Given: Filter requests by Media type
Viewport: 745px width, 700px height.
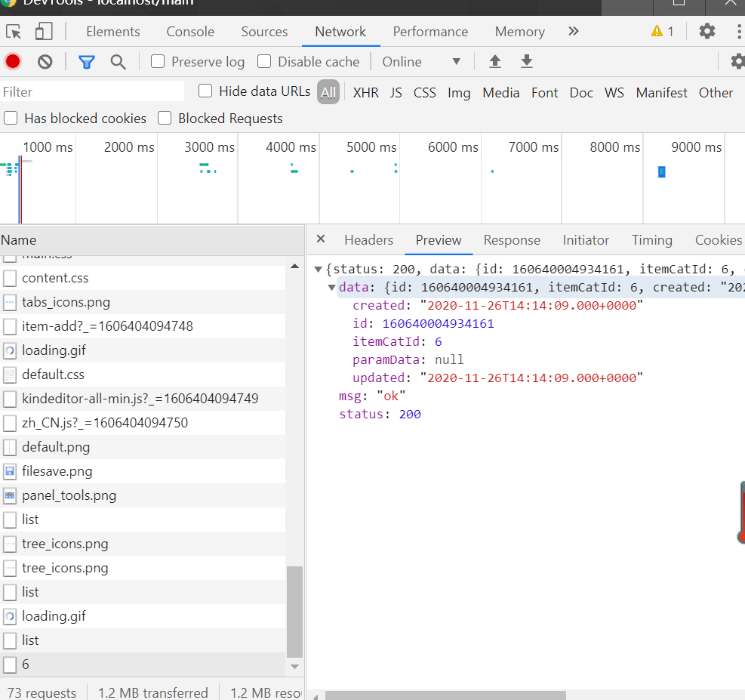Looking at the screenshot, I should [500, 93].
